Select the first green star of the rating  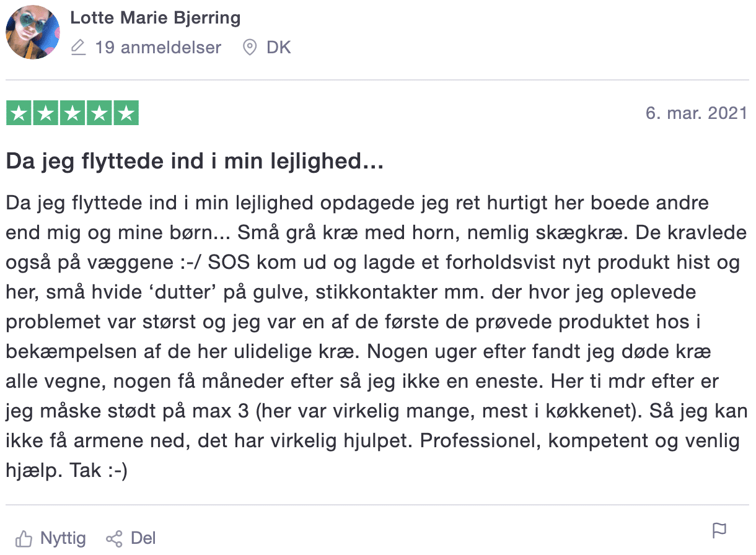coord(19,113)
